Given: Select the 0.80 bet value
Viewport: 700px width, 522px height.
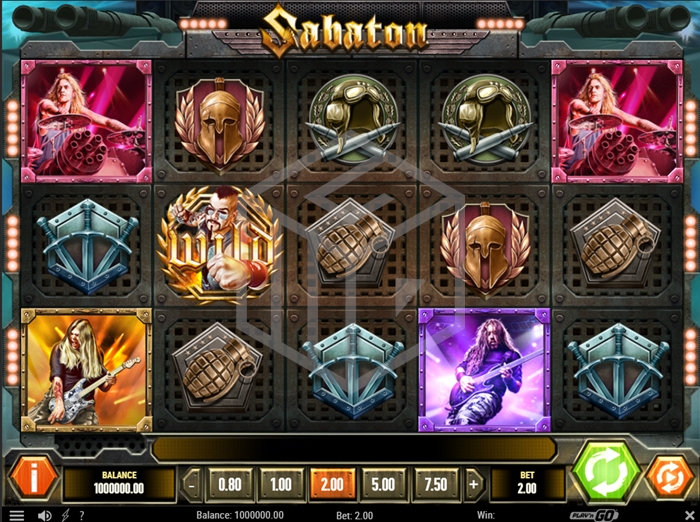Looking at the screenshot, I should coord(230,484).
